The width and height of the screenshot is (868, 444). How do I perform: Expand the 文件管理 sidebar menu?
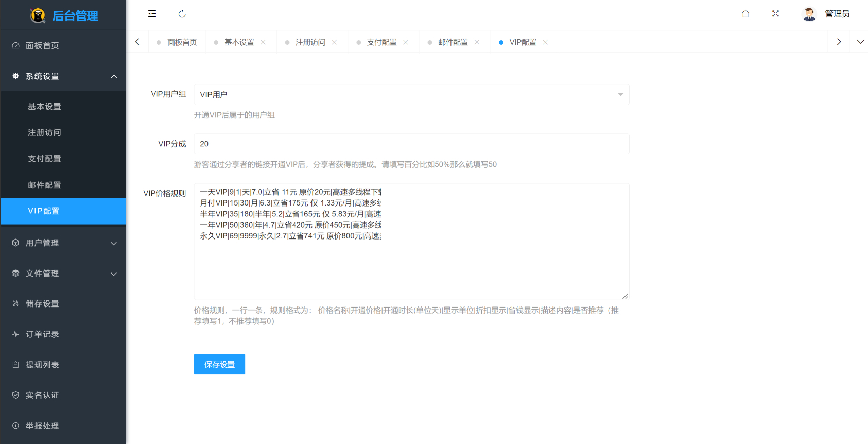pyautogui.click(x=63, y=274)
